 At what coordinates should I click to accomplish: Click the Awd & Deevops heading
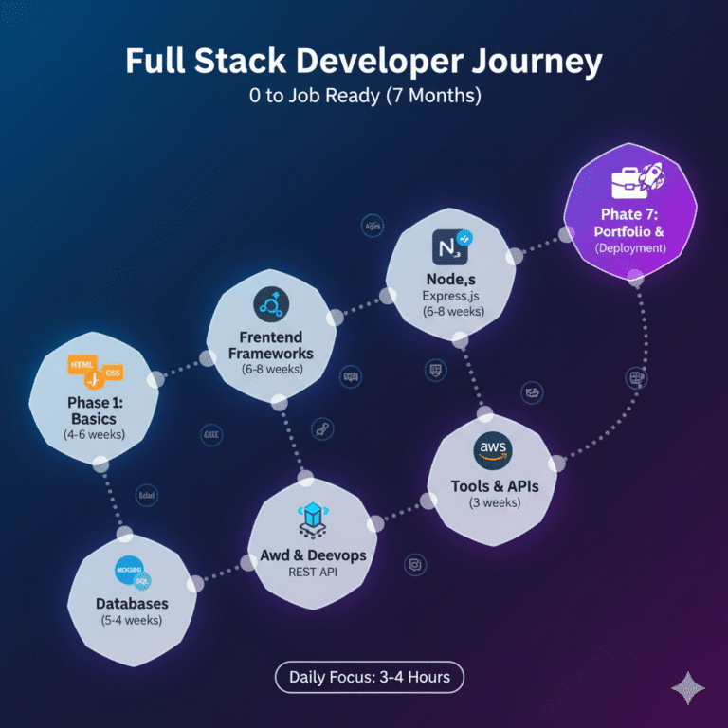[x=312, y=554]
